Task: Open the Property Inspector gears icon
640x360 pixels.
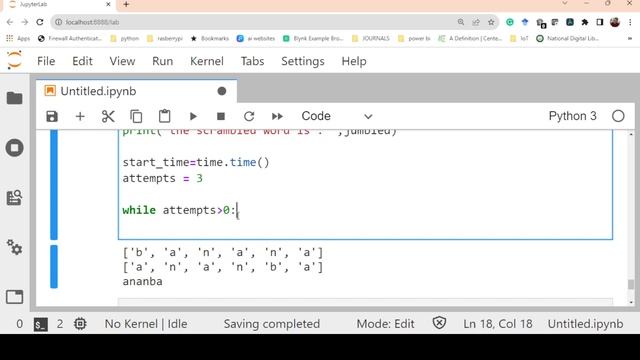Action: point(15,247)
